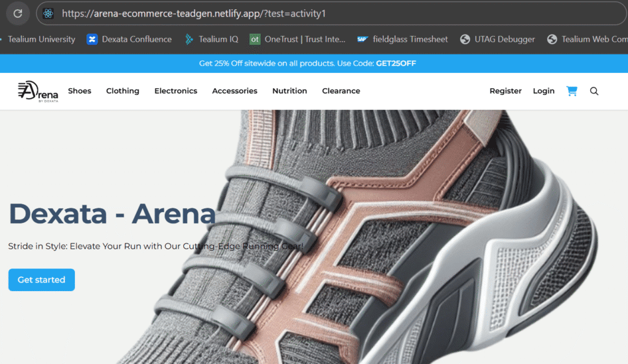Open the OneTrust bookmark

click(298, 39)
